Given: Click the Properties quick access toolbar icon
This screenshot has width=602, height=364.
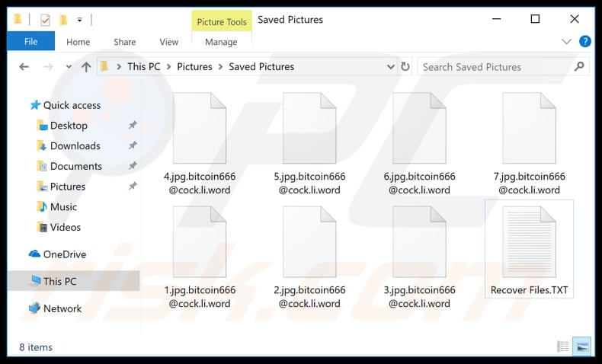Looking at the screenshot, I should (45, 19).
